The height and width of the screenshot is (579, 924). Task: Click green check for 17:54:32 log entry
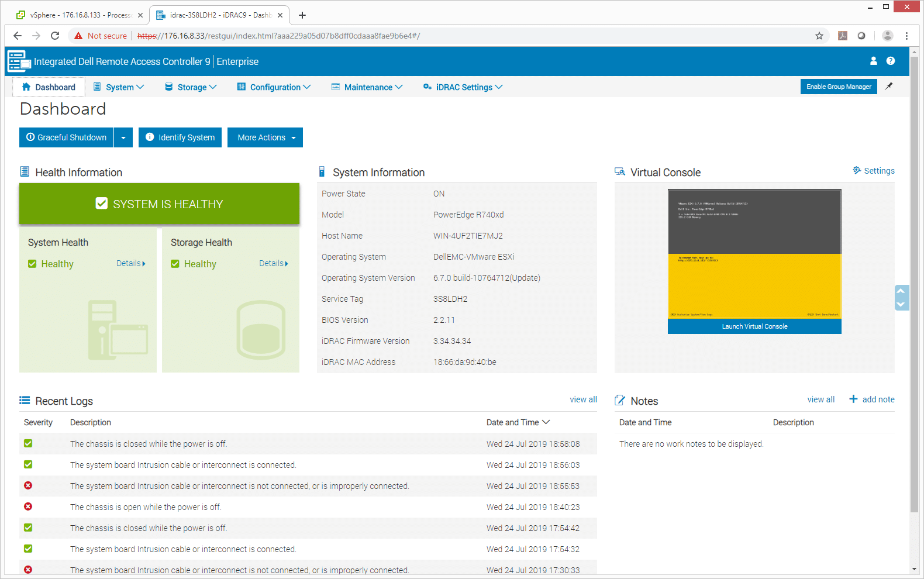[x=28, y=549]
